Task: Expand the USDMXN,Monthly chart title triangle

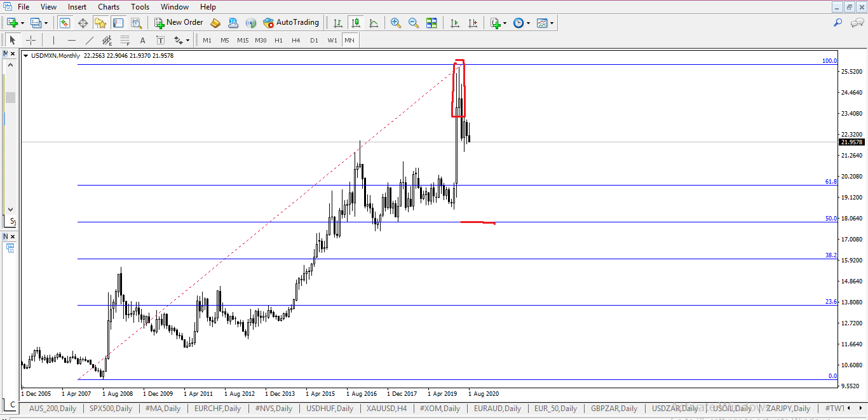Action: point(25,56)
